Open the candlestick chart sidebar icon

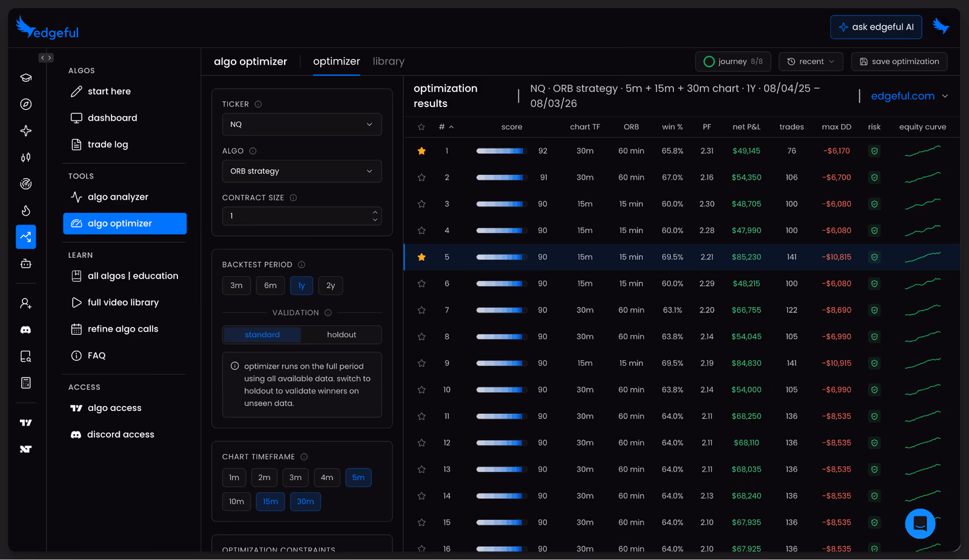[25, 157]
